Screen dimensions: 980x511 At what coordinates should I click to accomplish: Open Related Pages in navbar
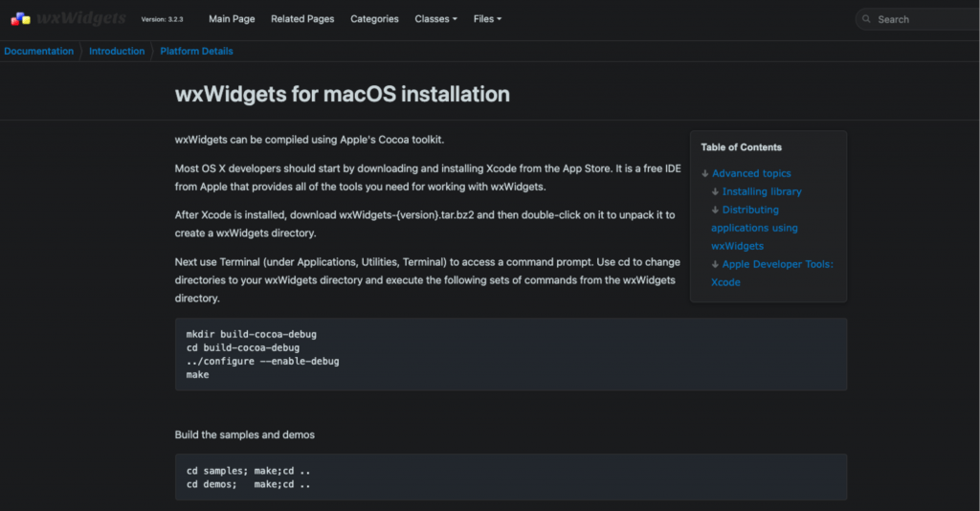pos(302,19)
